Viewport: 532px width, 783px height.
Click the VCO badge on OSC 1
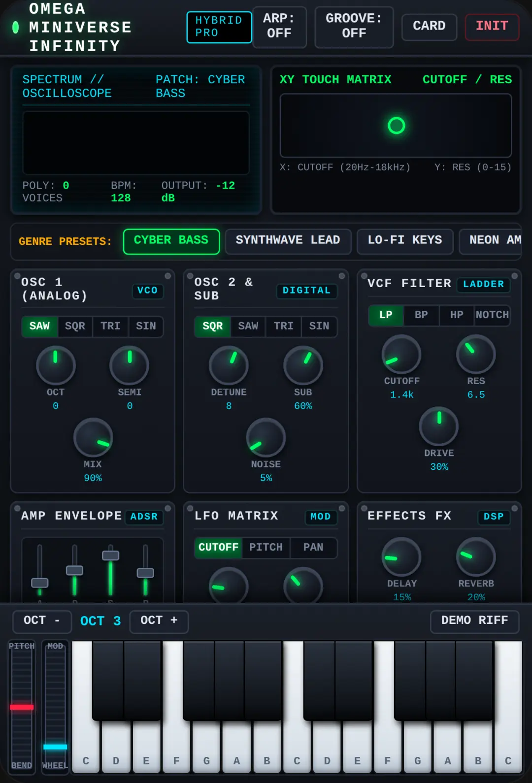click(147, 291)
